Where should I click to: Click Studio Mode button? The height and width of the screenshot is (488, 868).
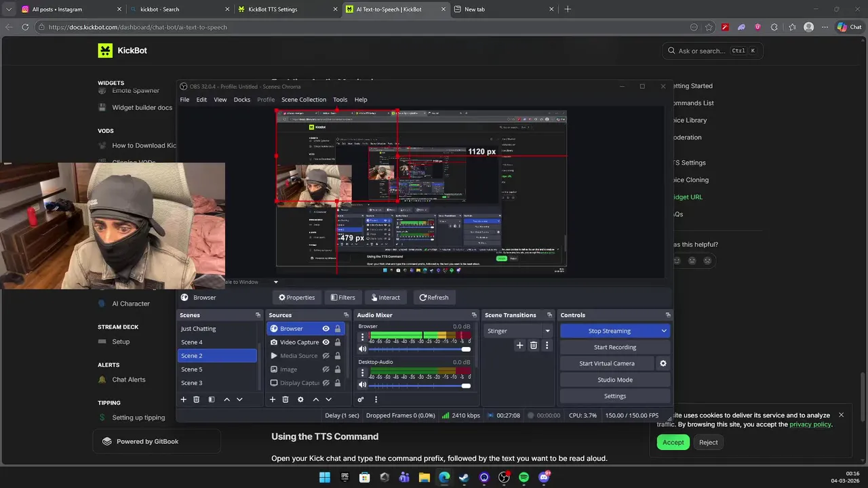(x=615, y=380)
